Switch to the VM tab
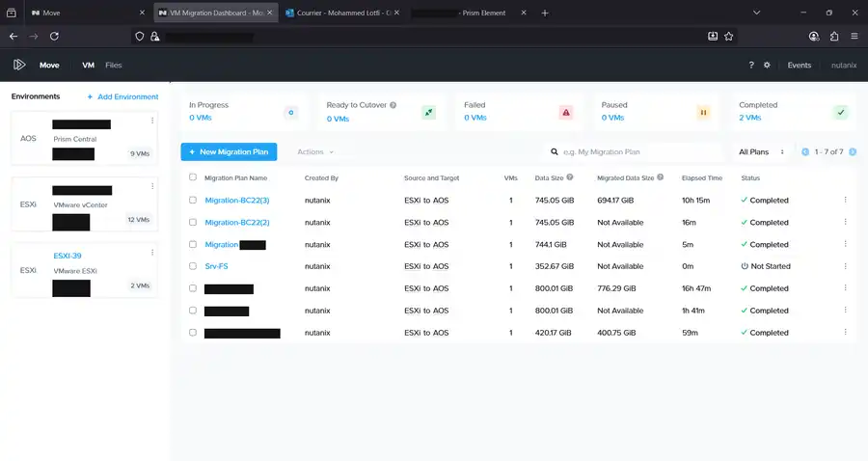868x461 pixels. click(x=88, y=65)
